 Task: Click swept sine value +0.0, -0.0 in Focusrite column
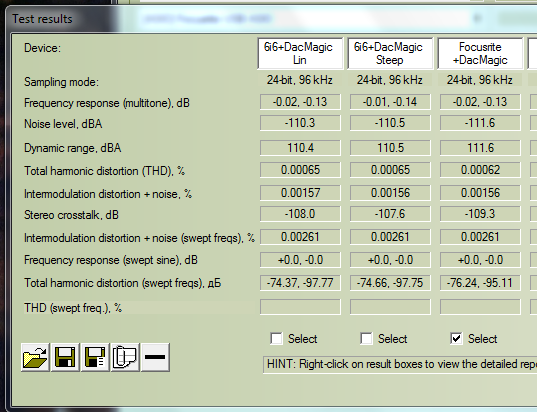point(480,260)
